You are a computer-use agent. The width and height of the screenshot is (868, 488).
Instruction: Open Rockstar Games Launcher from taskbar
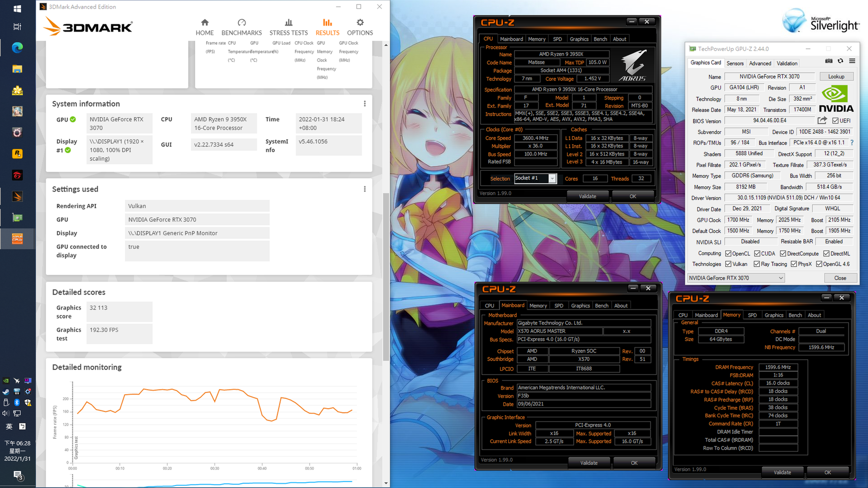(x=17, y=154)
